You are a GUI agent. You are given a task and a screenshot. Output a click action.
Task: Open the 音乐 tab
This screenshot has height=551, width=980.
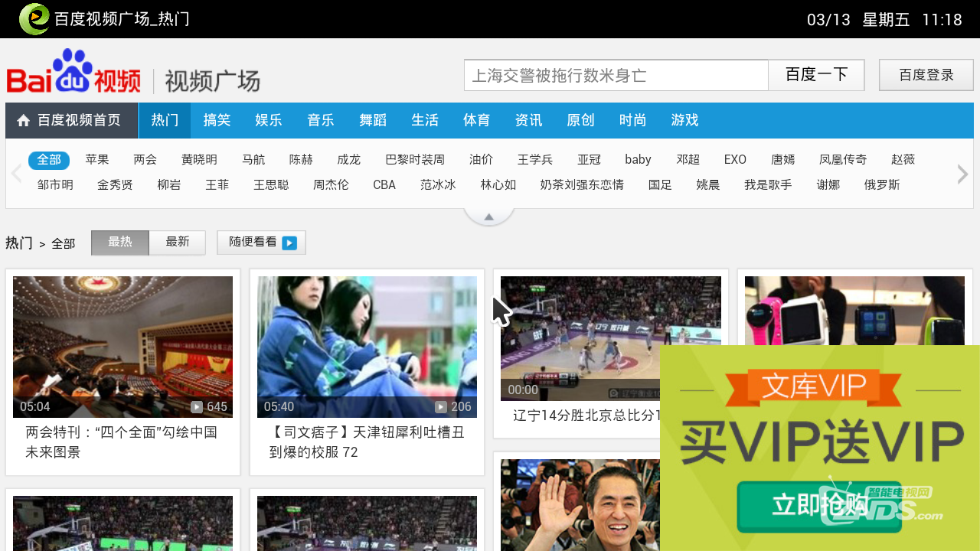[321, 120]
